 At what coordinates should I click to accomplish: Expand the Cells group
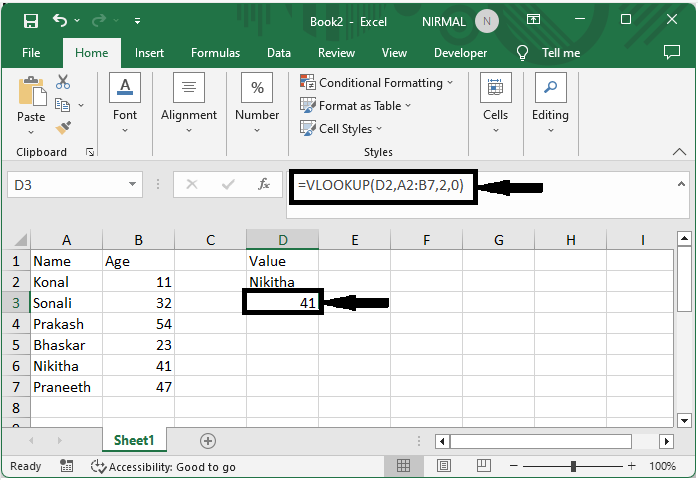click(x=495, y=103)
